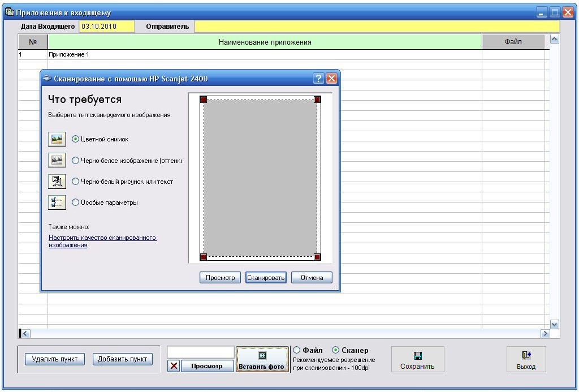
Task: Click the black-and-white text type icon
Action: point(57,182)
